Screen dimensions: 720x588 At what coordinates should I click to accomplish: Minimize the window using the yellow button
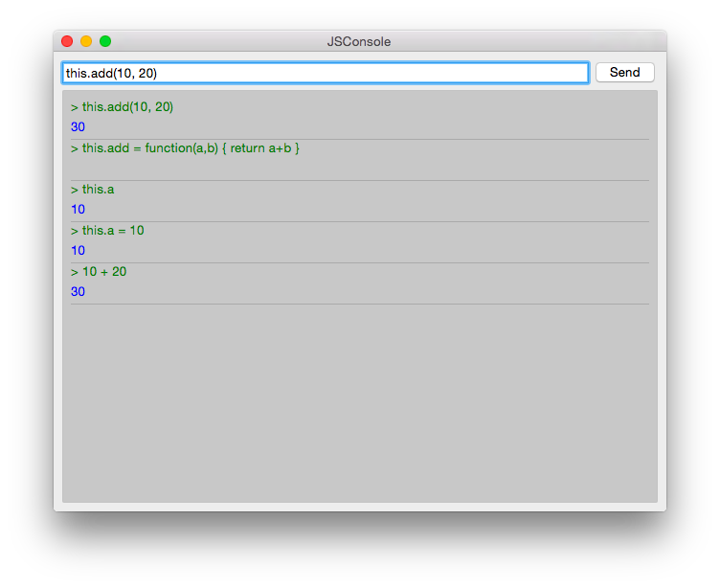tap(86, 41)
